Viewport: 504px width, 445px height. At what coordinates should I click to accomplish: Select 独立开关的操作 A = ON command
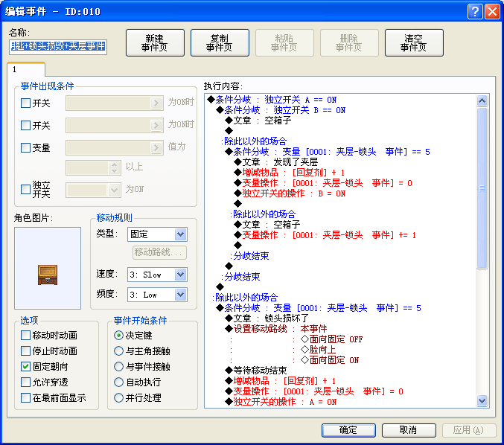[x=281, y=402]
